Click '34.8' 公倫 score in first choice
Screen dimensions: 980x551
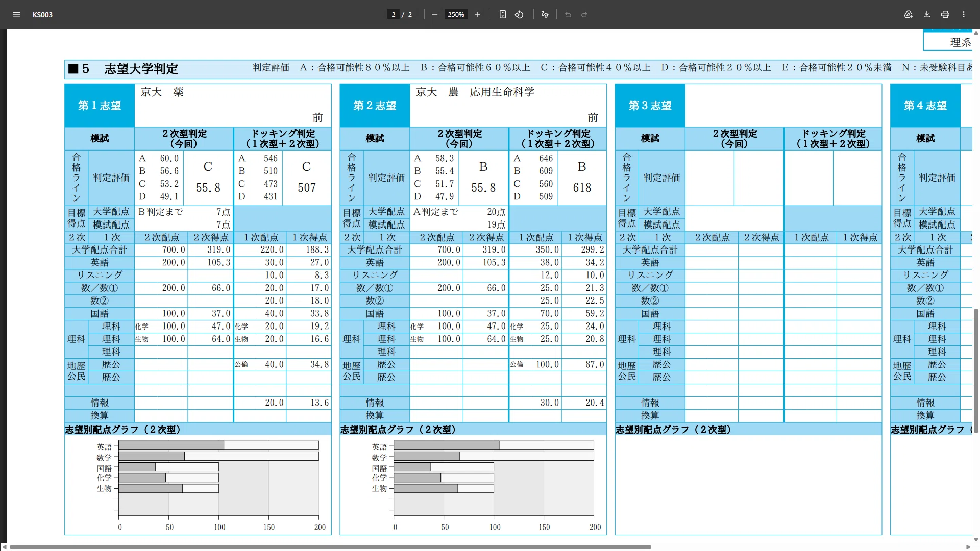pos(320,365)
